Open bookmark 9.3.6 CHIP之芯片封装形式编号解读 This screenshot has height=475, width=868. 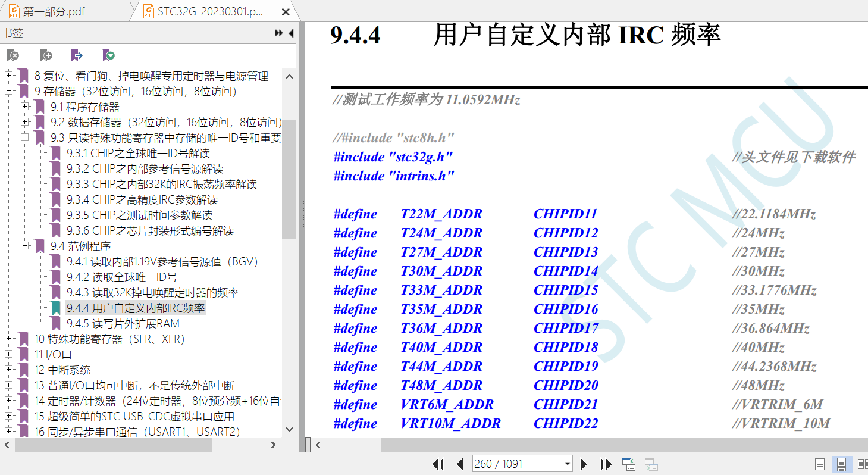pos(150,231)
